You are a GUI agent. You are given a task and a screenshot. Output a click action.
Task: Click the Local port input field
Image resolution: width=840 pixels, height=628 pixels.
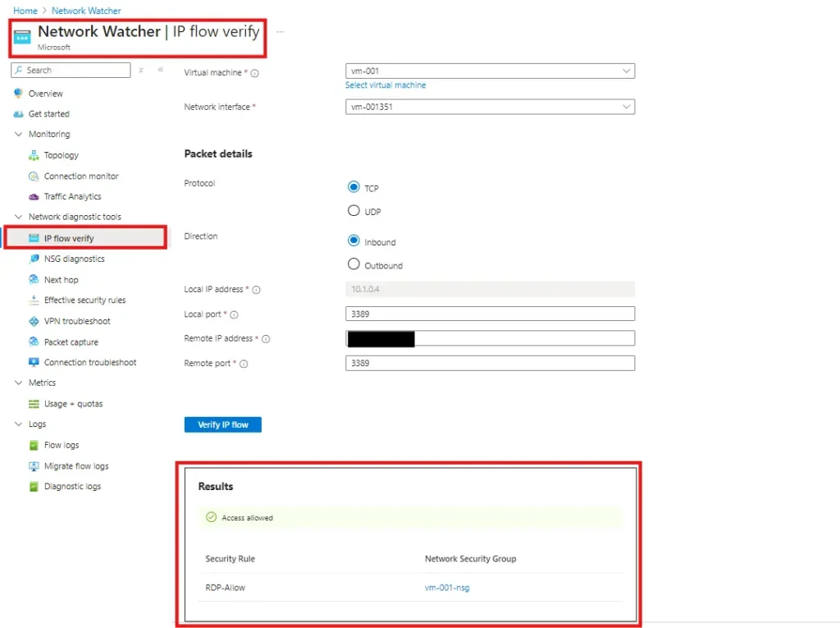(491, 314)
